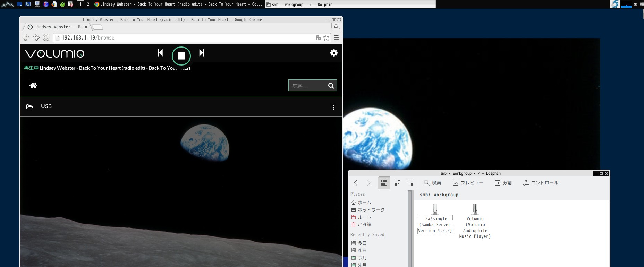The width and height of the screenshot is (644, 267).
Task: Click the Volumio search magnifier icon
Action: tap(331, 86)
